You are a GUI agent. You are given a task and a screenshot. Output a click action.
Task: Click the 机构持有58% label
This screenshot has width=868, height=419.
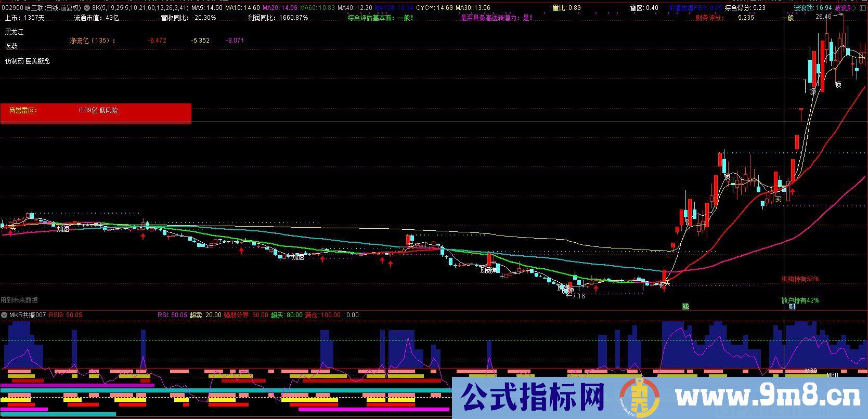point(800,279)
